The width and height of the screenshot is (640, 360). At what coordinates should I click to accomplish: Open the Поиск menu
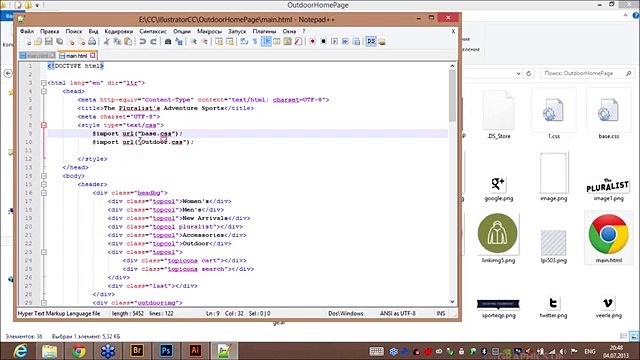click(74, 31)
